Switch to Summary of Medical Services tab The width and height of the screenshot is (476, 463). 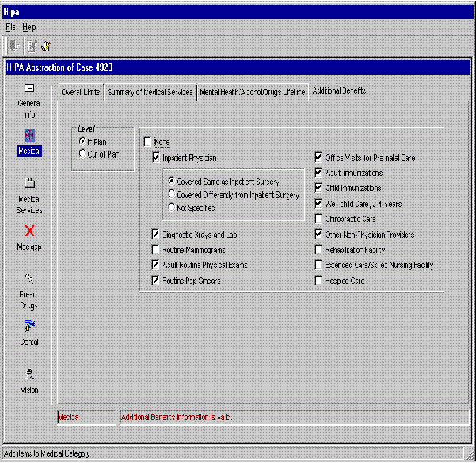[x=150, y=92]
